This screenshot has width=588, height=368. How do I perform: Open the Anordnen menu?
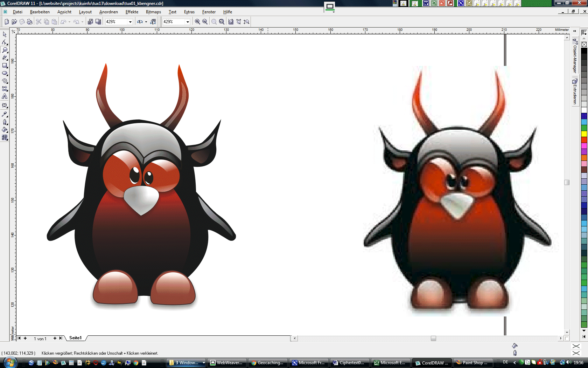(108, 12)
